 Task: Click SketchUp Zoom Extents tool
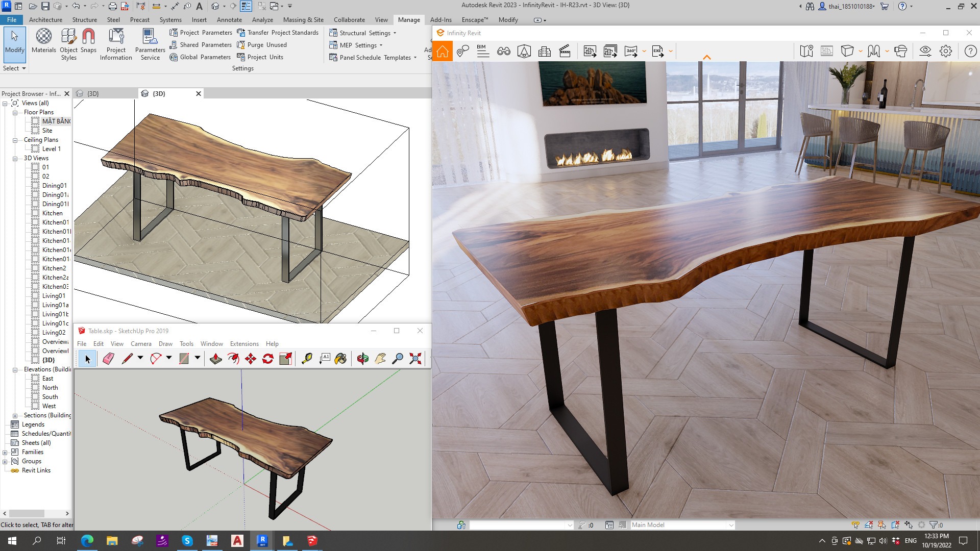tap(415, 359)
